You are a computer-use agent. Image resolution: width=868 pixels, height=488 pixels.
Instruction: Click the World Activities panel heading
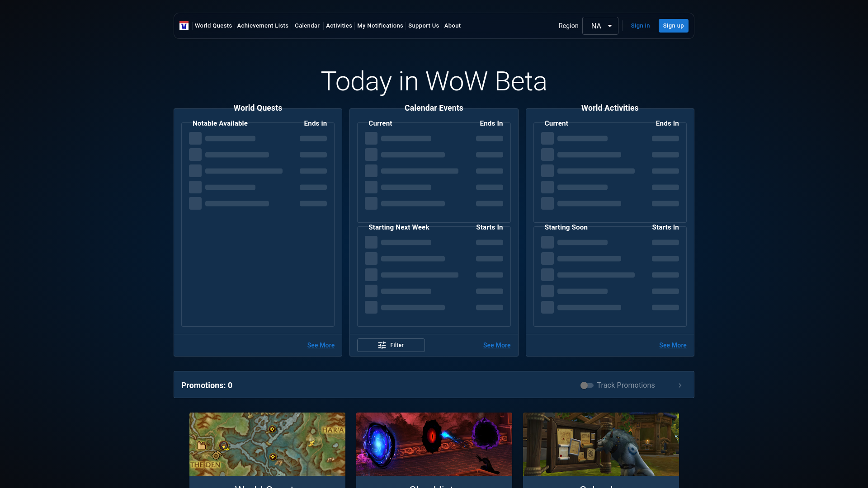click(x=610, y=108)
